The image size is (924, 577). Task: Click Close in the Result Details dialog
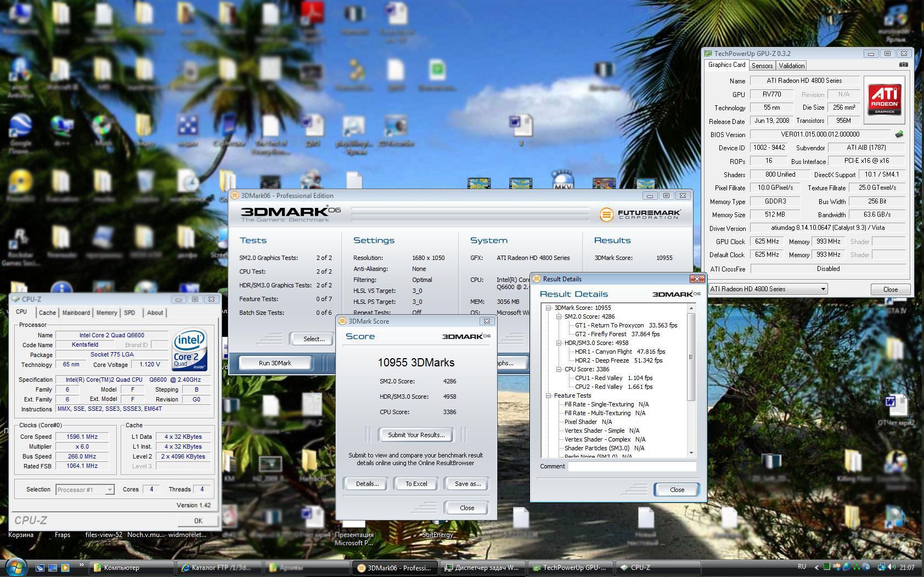pyautogui.click(x=677, y=490)
